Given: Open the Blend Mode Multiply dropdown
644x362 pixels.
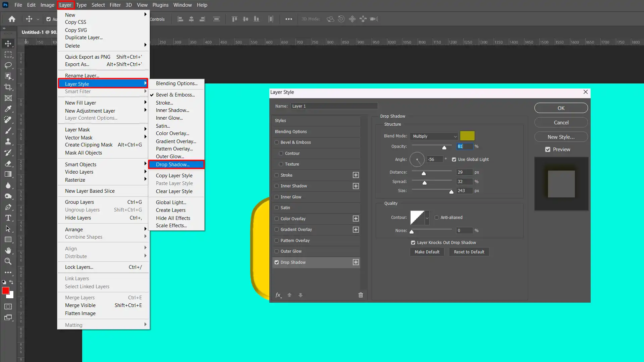Looking at the screenshot, I should 434,136.
